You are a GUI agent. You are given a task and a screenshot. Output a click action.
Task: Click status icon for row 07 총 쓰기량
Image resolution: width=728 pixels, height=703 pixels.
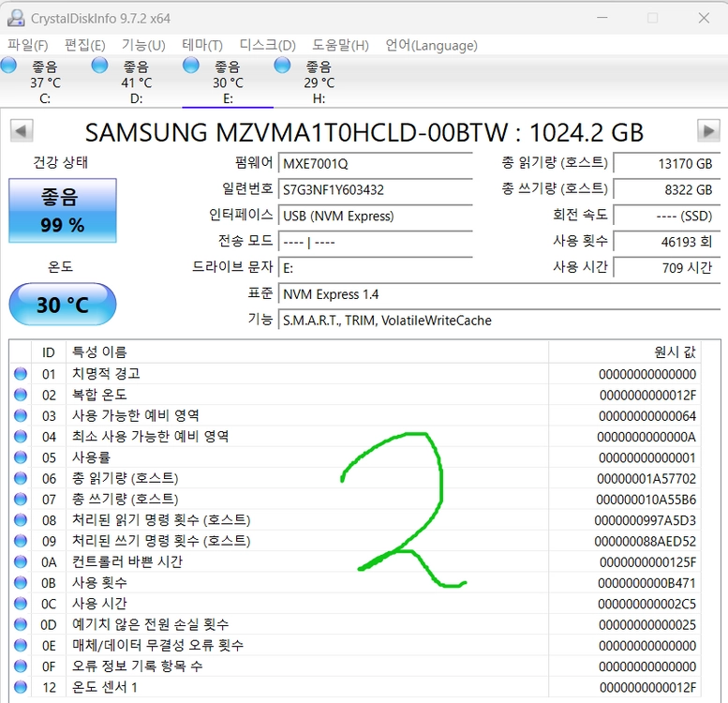click(x=21, y=500)
